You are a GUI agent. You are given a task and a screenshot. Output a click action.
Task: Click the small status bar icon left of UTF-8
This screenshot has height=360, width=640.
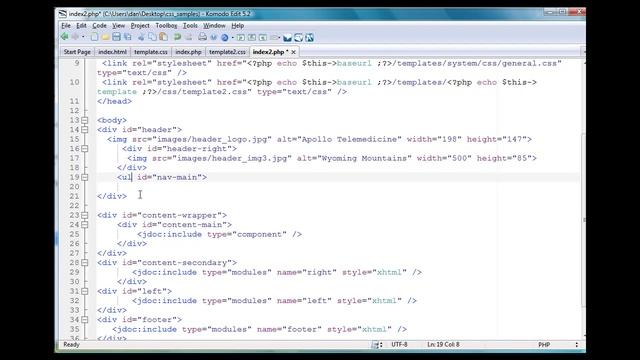coord(375,345)
